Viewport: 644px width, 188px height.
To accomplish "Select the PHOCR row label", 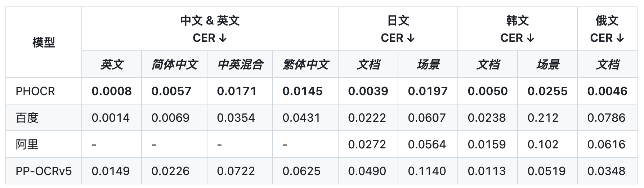I will coord(35,91).
